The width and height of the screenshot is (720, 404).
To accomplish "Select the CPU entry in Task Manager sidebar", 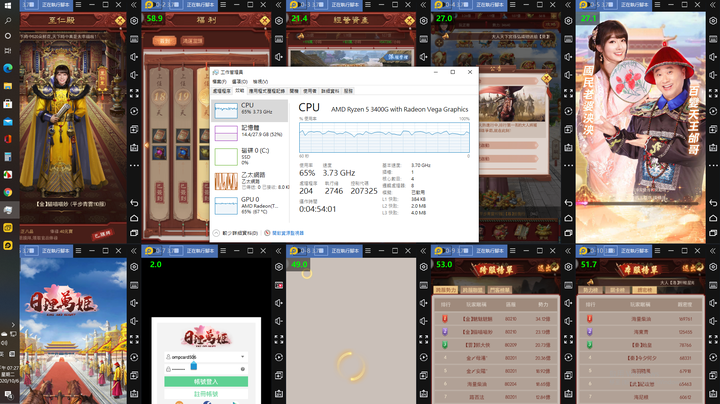I will [x=250, y=110].
